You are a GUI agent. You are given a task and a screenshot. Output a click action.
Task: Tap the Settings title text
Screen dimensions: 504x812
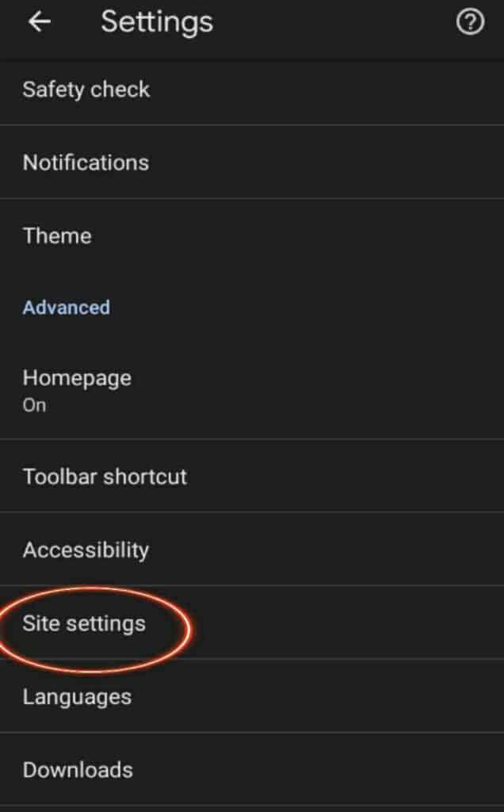pos(156,22)
